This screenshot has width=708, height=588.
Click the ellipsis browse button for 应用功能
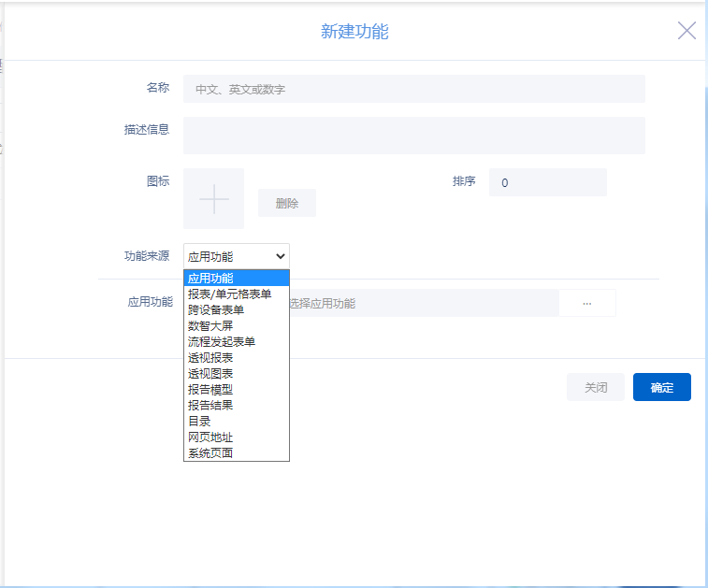point(586,304)
